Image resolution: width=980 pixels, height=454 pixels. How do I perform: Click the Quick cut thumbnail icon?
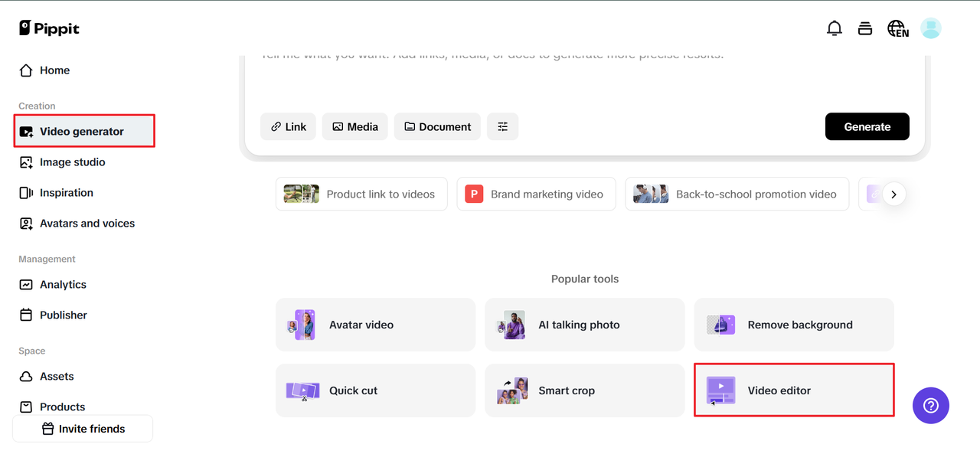(x=302, y=390)
